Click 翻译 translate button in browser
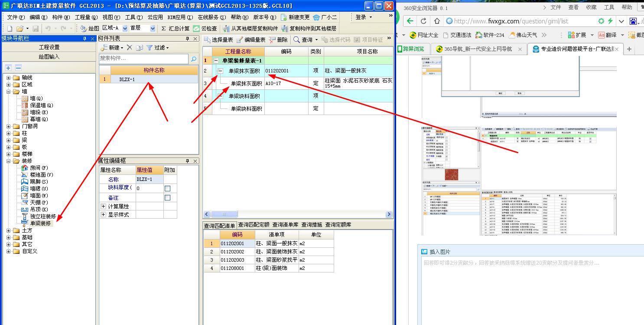 point(607,35)
